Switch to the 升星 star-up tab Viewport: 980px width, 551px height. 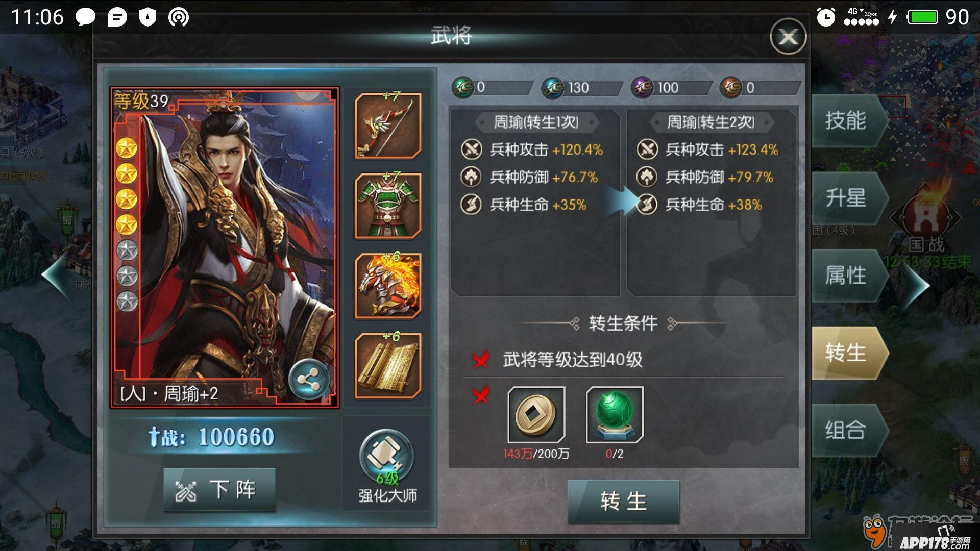847,198
